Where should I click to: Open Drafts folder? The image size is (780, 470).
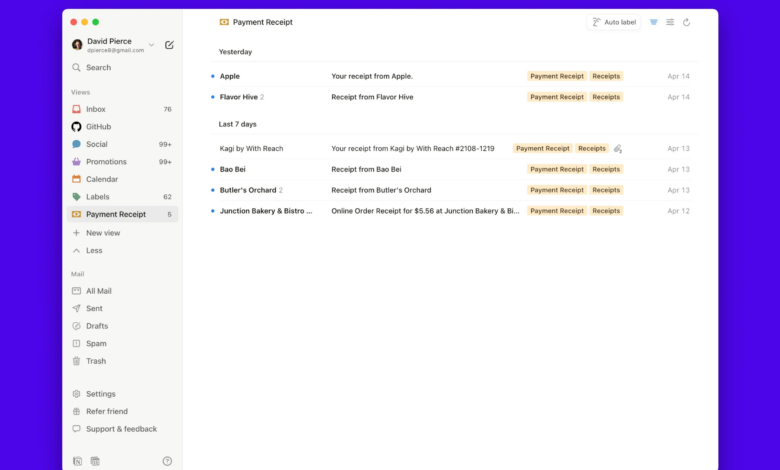122,326
